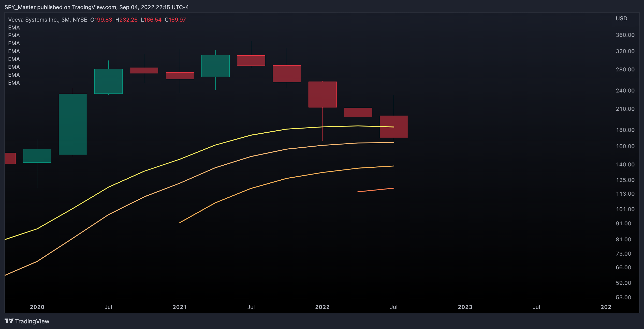Click the 280.00 price axis label
The width and height of the screenshot is (644, 329).
click(x=625, y=70)
